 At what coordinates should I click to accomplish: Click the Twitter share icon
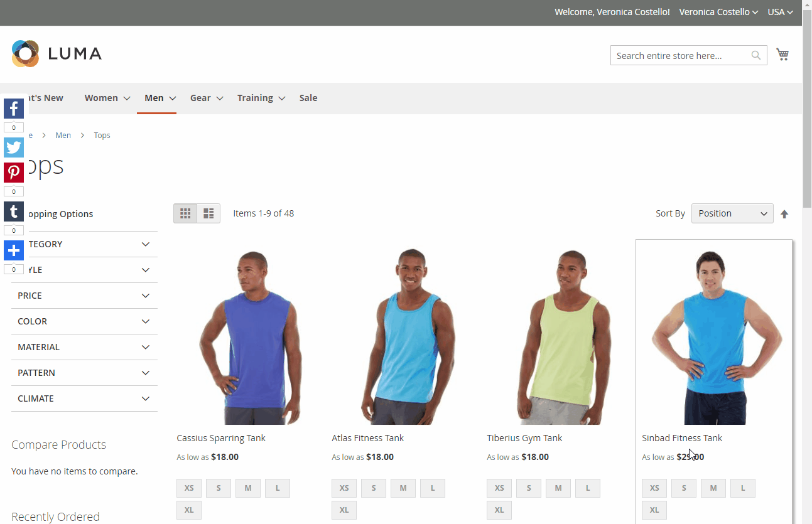[x=14, y=147]
